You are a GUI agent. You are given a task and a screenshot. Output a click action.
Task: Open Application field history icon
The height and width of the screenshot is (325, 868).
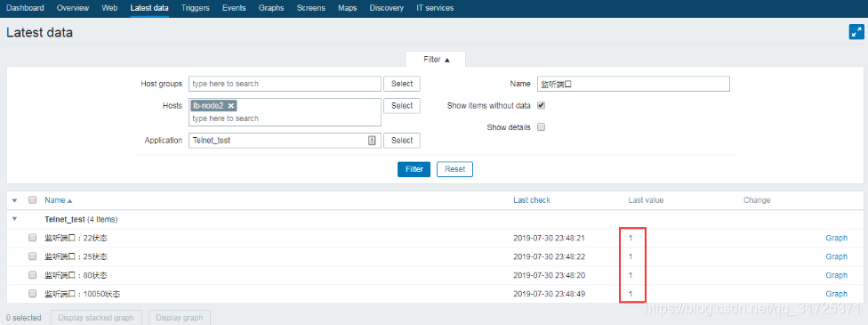click(x=372, y=141)
